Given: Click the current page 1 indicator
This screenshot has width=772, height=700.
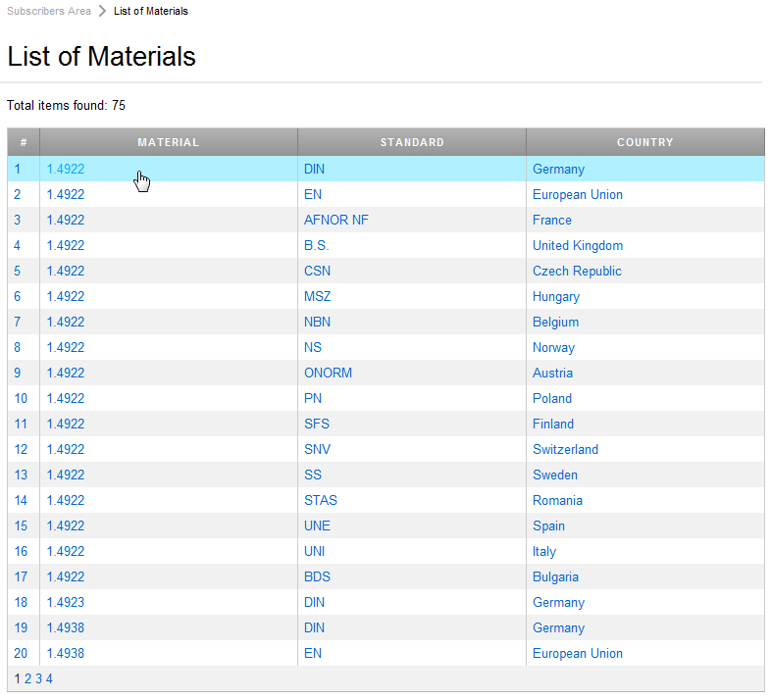Looking at the screenshot, I should coord(18,679).
